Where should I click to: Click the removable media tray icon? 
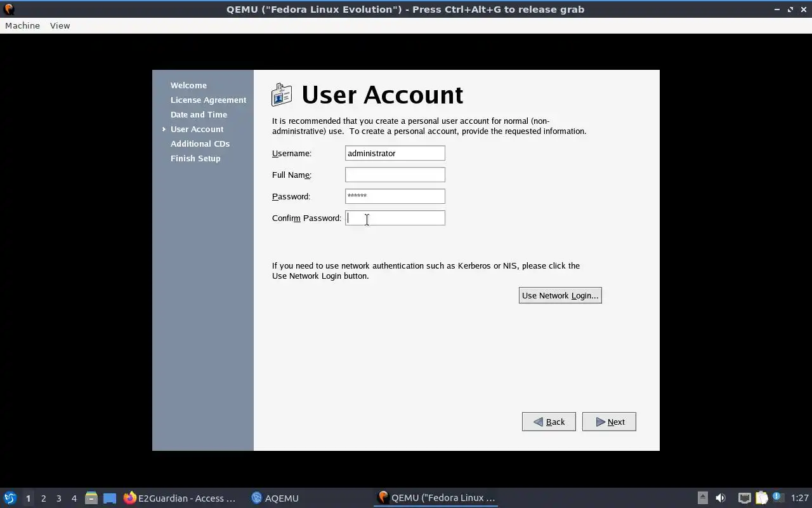click(702, 498)
